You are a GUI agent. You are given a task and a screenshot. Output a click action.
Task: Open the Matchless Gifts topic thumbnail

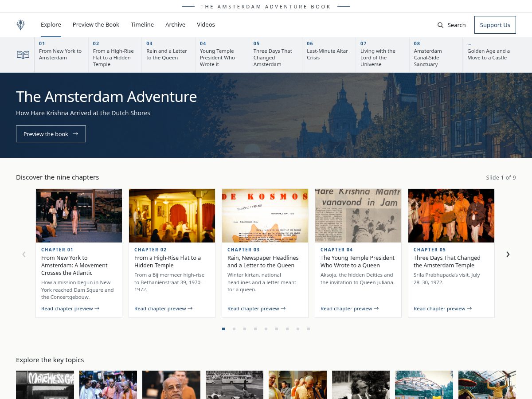click(x=45, y=385)
